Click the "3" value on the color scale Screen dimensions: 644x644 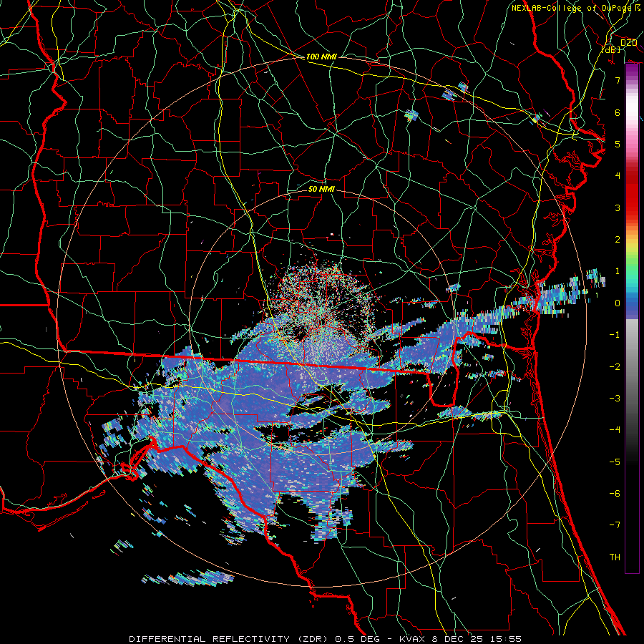pyautogui.click(x=618, y=208)
